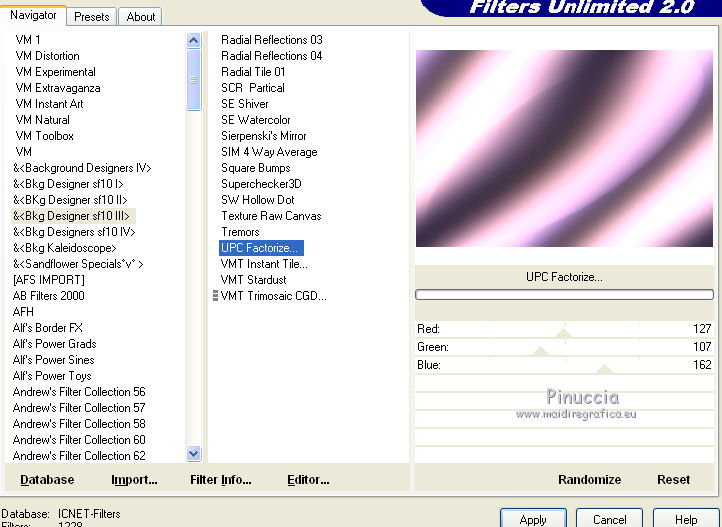Viewport: 722px width, 527px height.
Task: Click the category list scrollbar thumb
Action: (x=194, y=80)
